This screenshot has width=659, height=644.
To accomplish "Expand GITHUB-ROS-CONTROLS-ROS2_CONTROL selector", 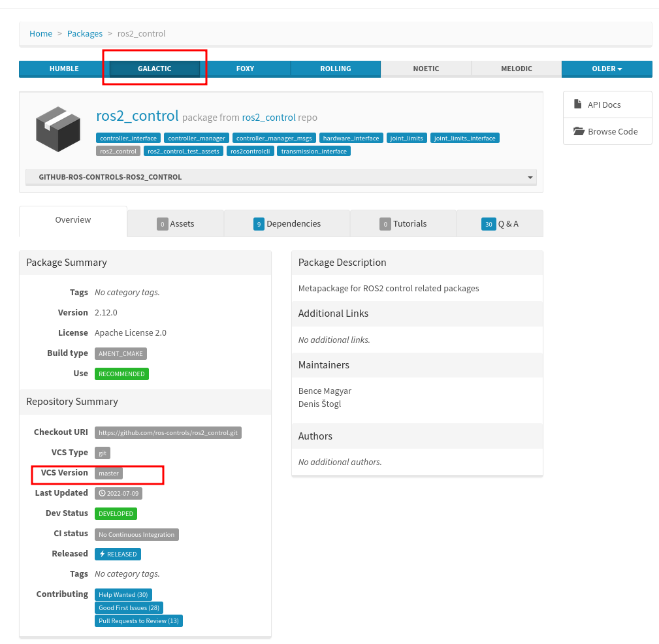I will pos(281,177).
